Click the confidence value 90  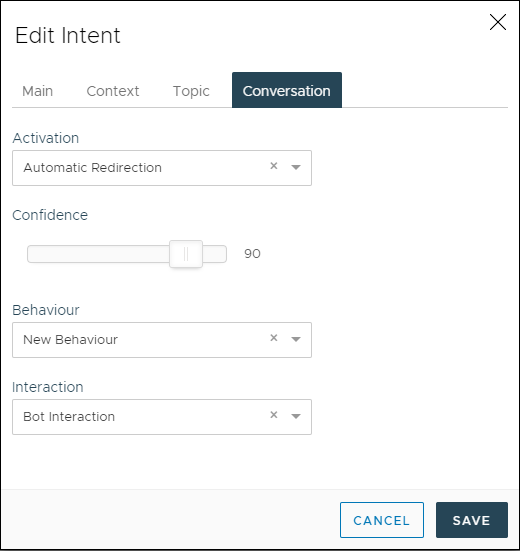[x=252, y=254]
